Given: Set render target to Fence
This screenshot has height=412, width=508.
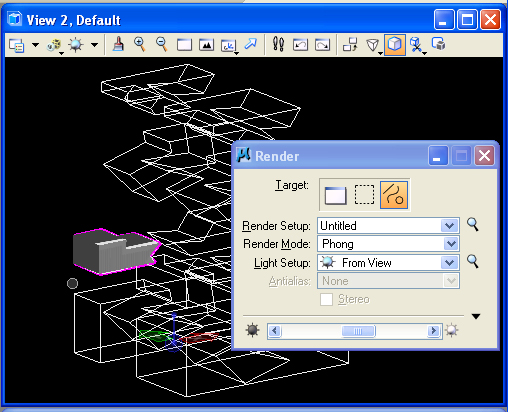Looking at the screenshot, I should click(364, 195).
